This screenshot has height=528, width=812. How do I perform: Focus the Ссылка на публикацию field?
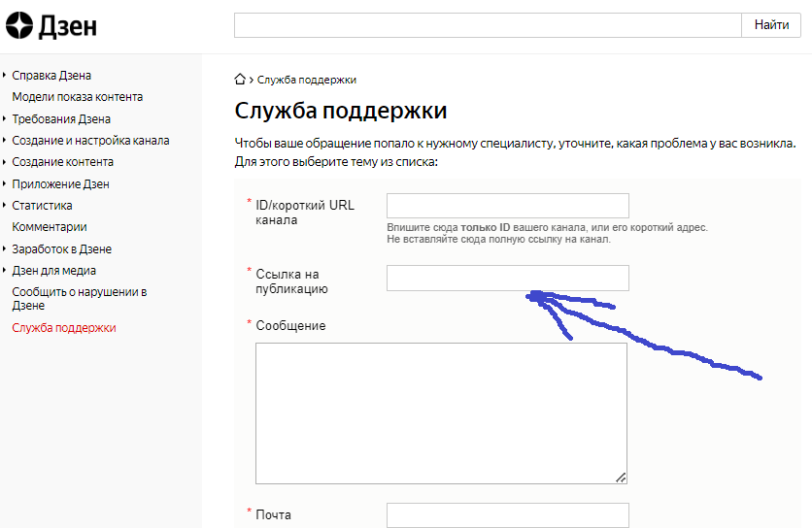coord(507,278)
